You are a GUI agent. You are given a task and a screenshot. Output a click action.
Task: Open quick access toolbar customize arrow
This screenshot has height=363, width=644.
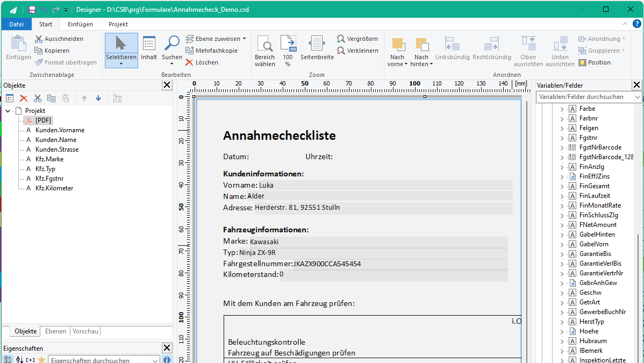click(x=66, y=10)
